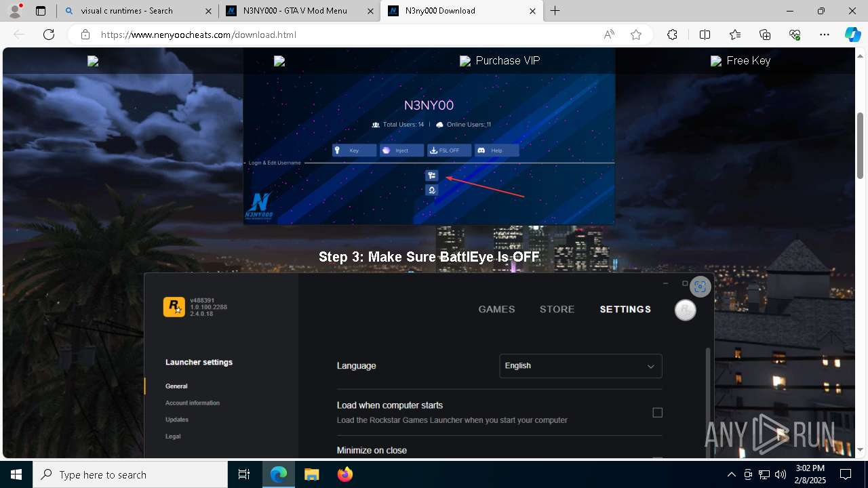868x488 pixels.
Task: Open the GAMES tab in launcher image
Action: [496, 309]
